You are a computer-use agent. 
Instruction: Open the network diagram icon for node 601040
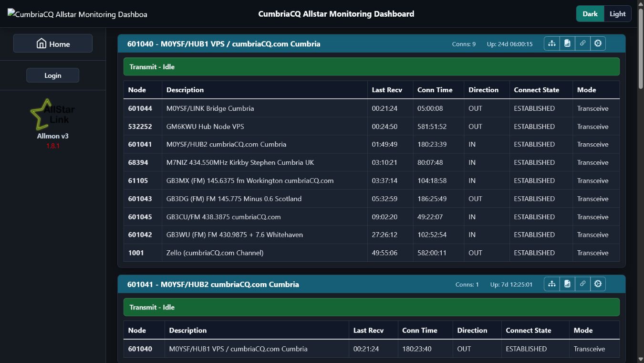coord(552,43)
